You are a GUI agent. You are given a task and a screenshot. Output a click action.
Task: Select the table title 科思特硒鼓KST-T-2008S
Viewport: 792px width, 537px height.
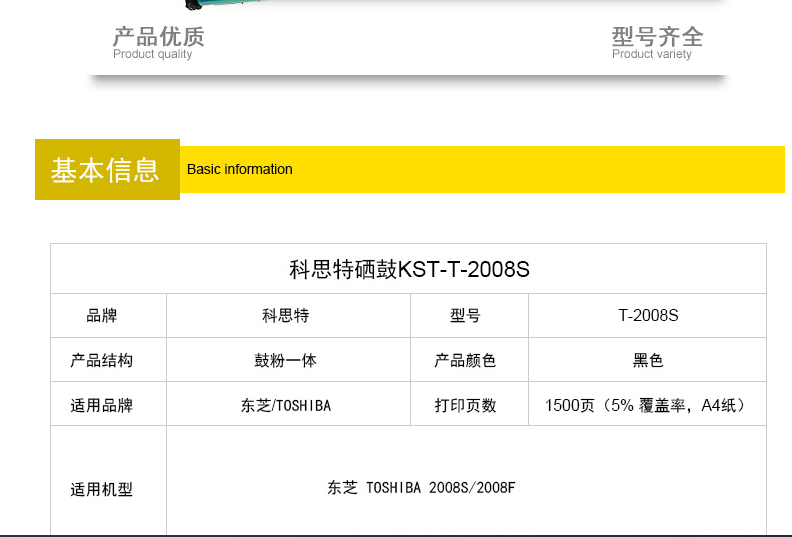tap(409, 269)
